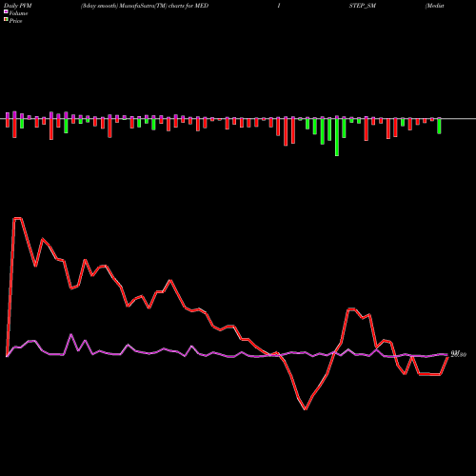Click the last green bar at histogram's right end
476x476 pixels.
pos(440,126)
